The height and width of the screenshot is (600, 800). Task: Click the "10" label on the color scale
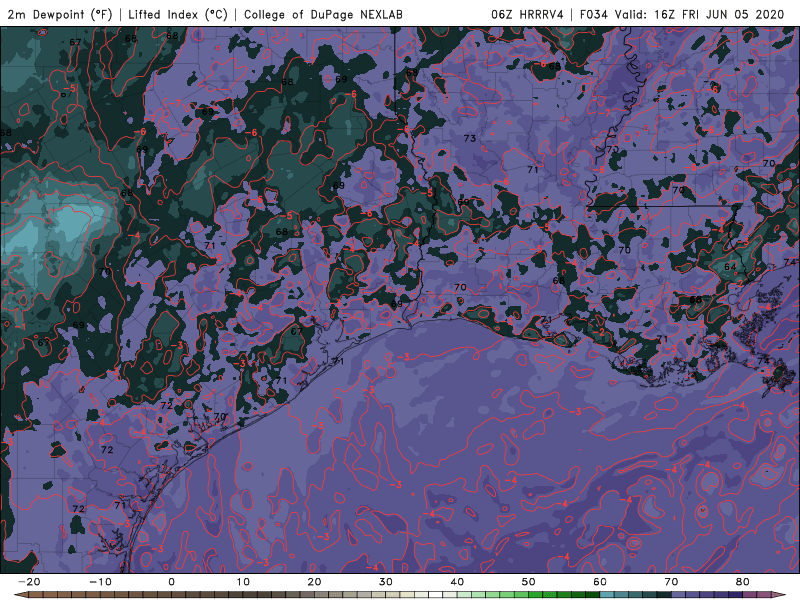click(243, 582)
